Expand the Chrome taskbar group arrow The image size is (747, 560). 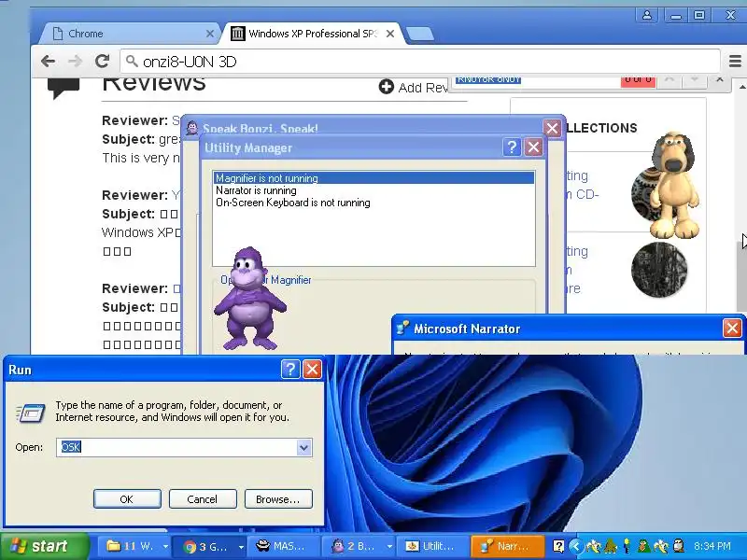pos(241,546)
